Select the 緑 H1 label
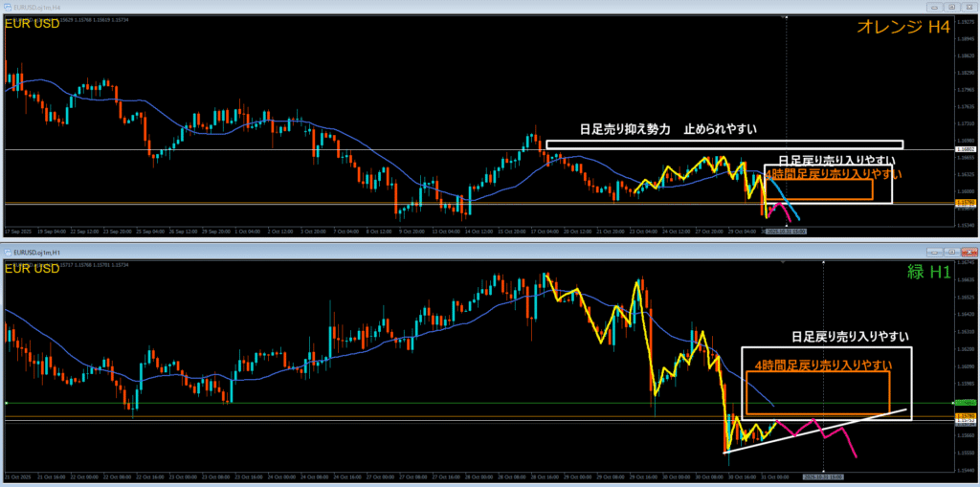 click(928, 271)
